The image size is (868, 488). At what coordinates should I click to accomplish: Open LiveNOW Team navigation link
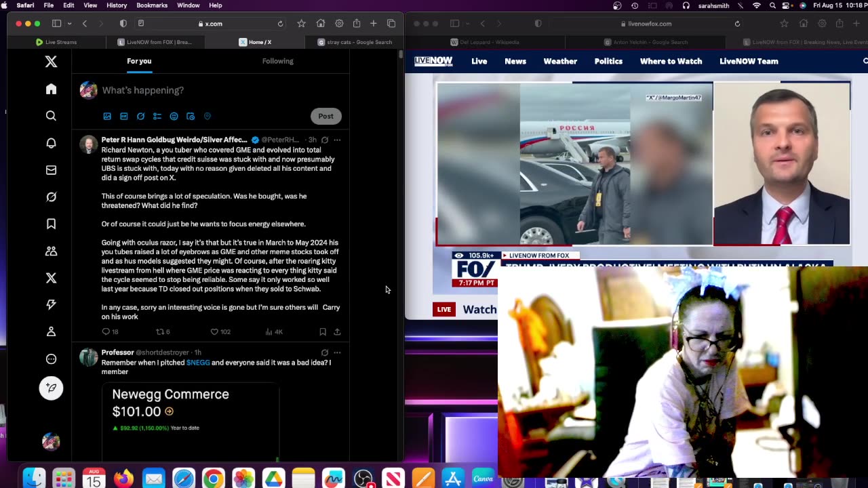[749, 61]
